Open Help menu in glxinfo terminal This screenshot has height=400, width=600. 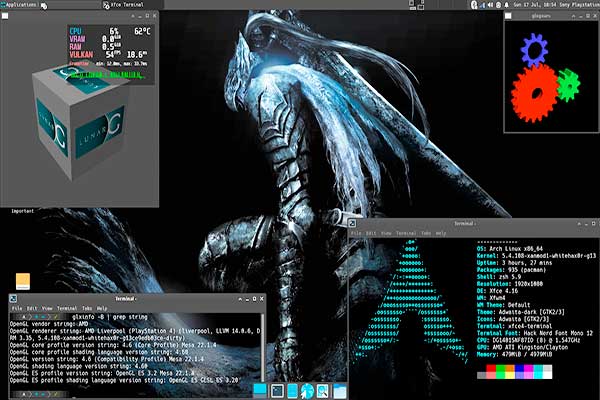[x=102, y=309]
